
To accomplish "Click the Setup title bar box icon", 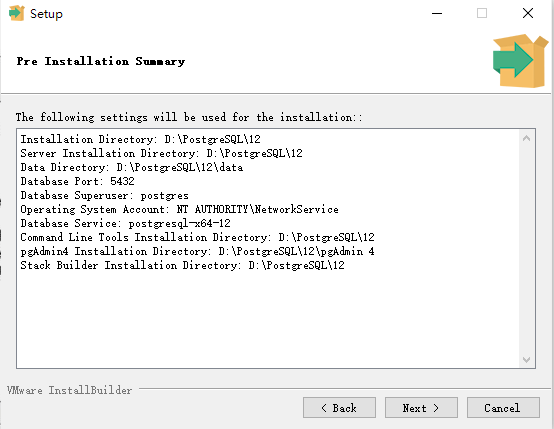I will click(16, 13).
